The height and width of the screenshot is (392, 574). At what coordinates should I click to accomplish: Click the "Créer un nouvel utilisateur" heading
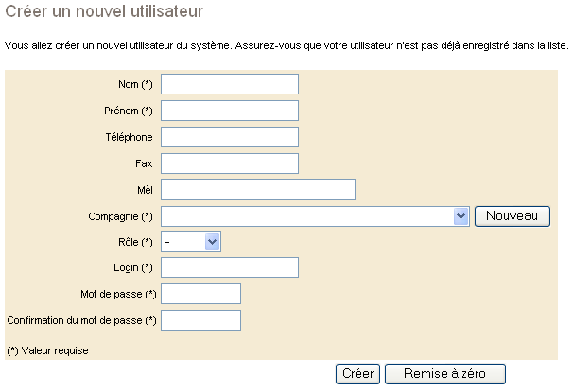pyautogui.click(x=105, y=11)
